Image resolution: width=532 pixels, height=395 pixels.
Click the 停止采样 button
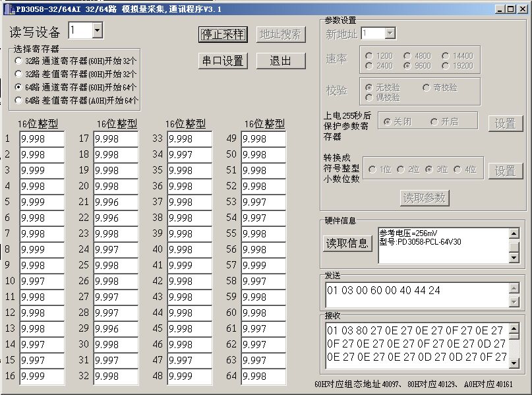pos(223,34)
